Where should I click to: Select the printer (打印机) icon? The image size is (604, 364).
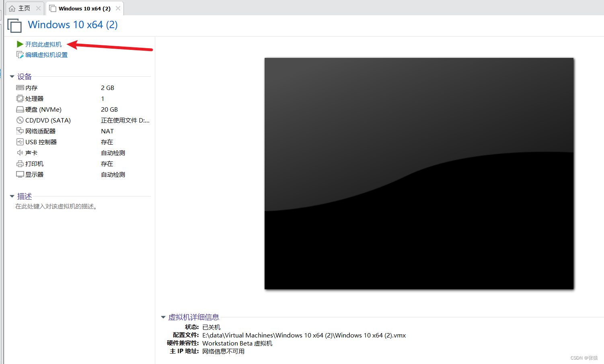(x=20, y=164)
